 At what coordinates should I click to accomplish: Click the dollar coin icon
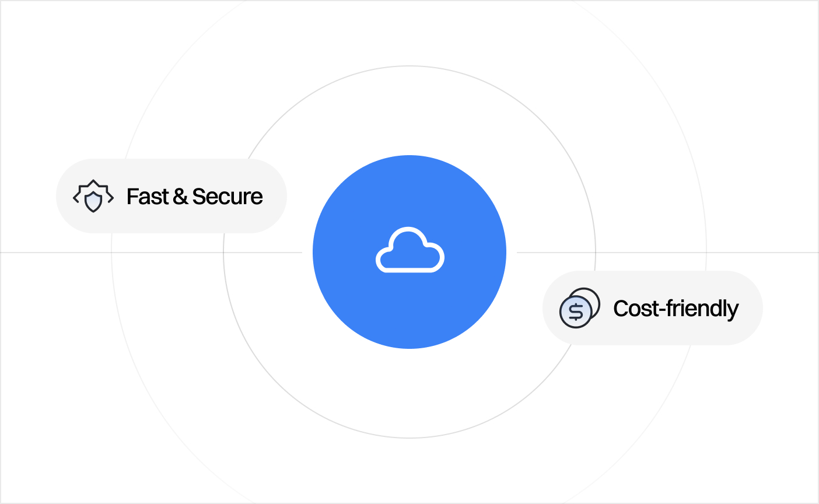click(576, 312)
